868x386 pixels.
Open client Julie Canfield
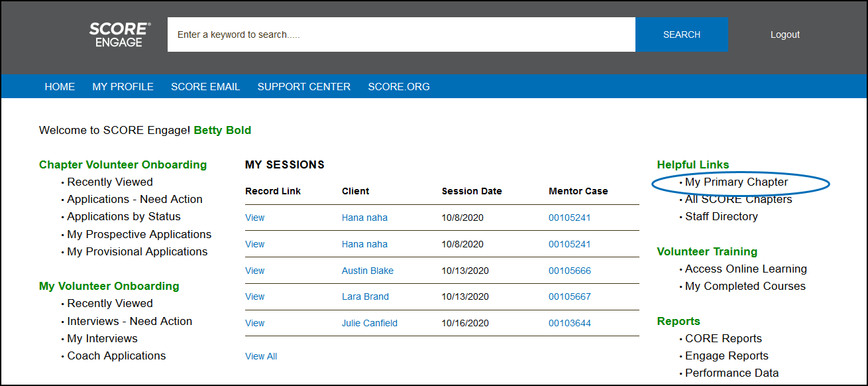(x=370, y=323)
